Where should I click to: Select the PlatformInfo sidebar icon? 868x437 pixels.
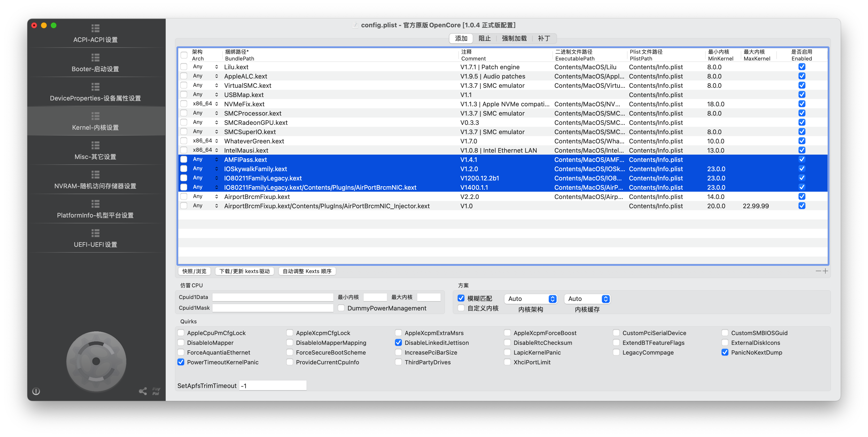[x=95, y=204]
